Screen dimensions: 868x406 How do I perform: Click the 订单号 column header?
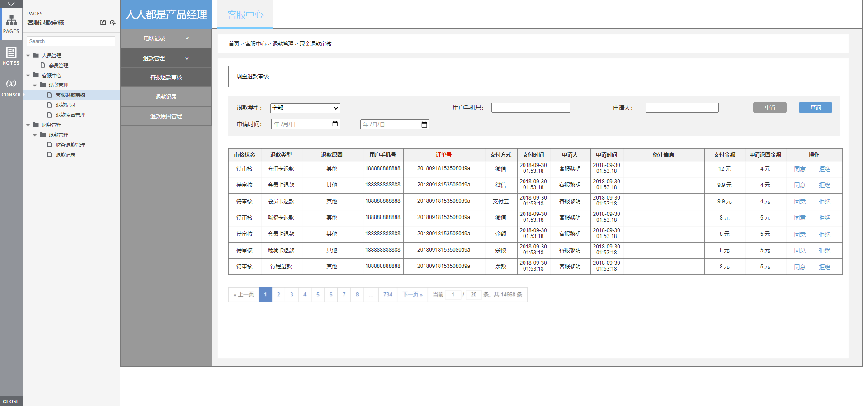pyautogui.click(x=443, y=155)
